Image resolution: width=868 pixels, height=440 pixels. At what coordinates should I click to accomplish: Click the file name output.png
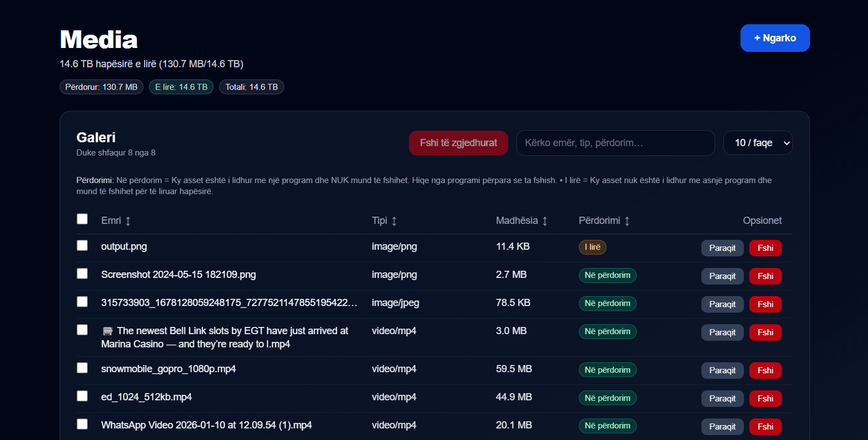point(124,246)
